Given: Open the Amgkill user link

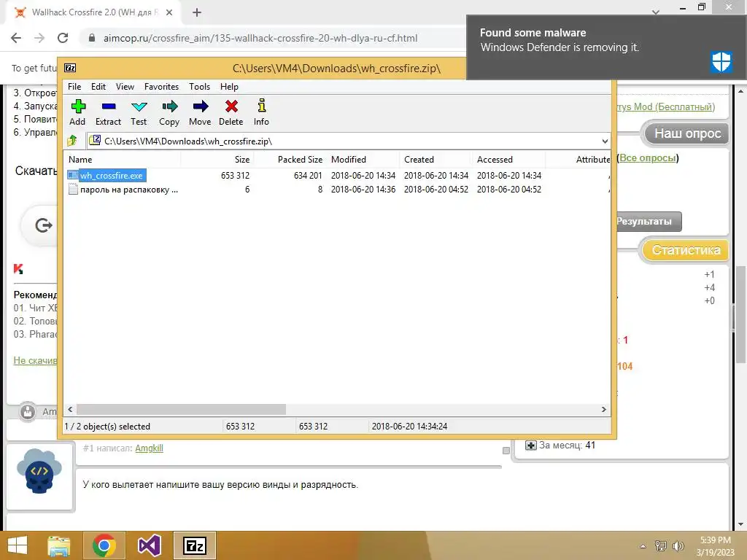Looking at the screenshot, I should 149,448.
